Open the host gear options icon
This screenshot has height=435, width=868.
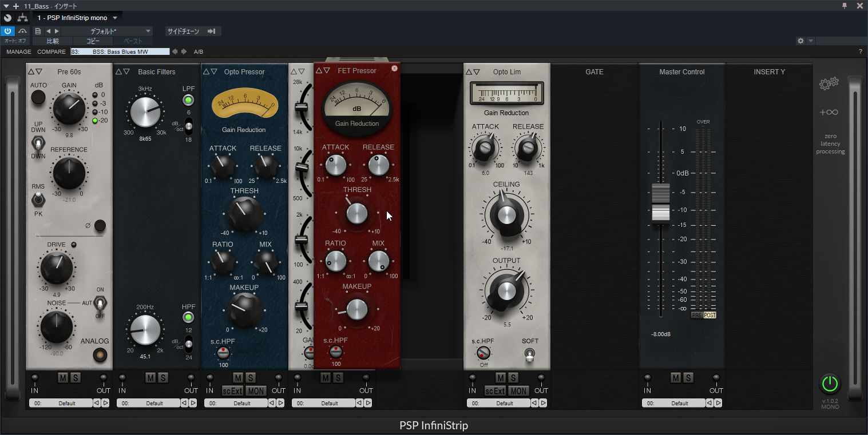(800, 41)
